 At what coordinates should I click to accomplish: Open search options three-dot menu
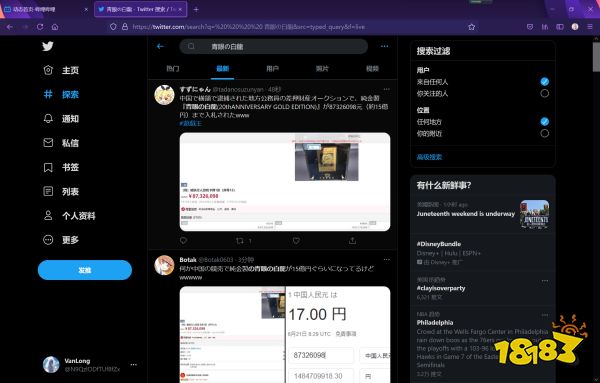(x=385, y=46)
